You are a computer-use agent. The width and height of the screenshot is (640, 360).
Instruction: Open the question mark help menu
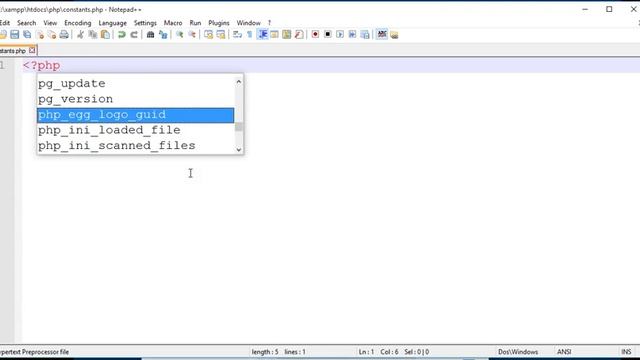[x=269, y=23]
